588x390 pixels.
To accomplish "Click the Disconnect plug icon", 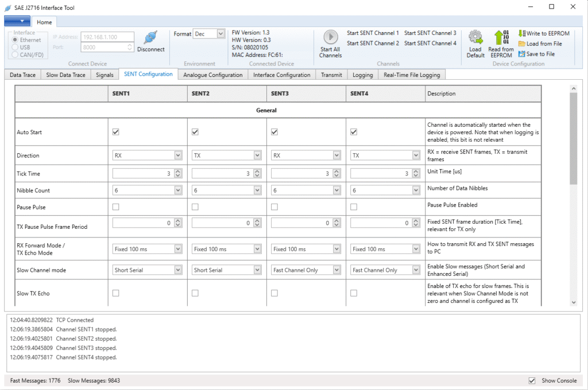I will 150,38.
